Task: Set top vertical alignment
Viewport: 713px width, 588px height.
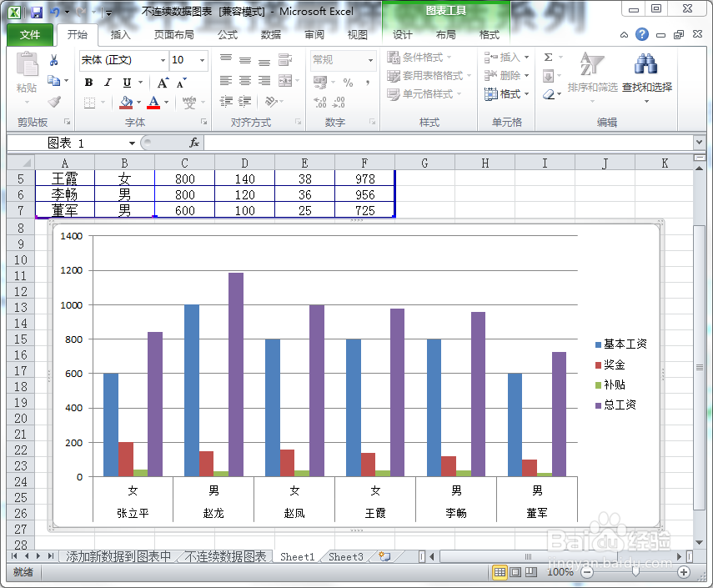Action: click(226, 59)
